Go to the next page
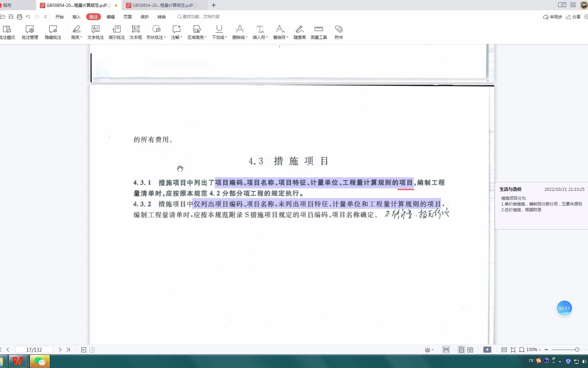This screenshot has width=588, height=368. pyautogui.click(x=60, y=350)
